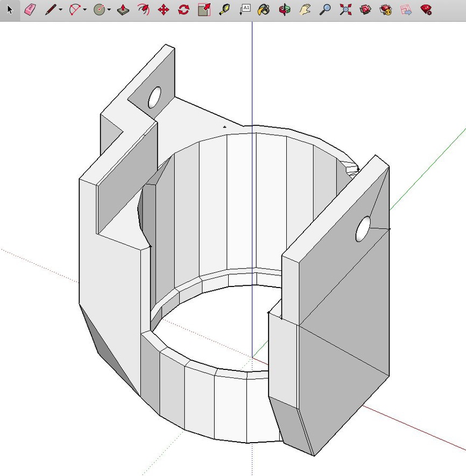Select the Zoom magnifier tool

[325, 10]
